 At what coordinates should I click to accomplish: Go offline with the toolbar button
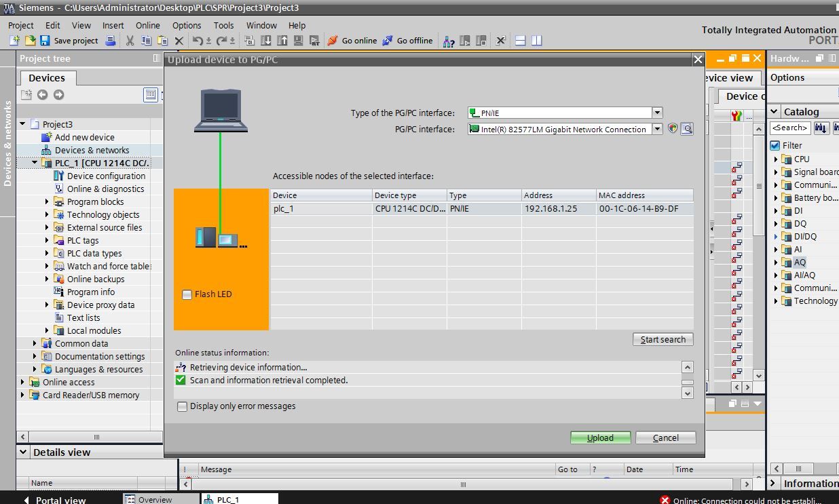pyautogui.click(x=407, y=41)
